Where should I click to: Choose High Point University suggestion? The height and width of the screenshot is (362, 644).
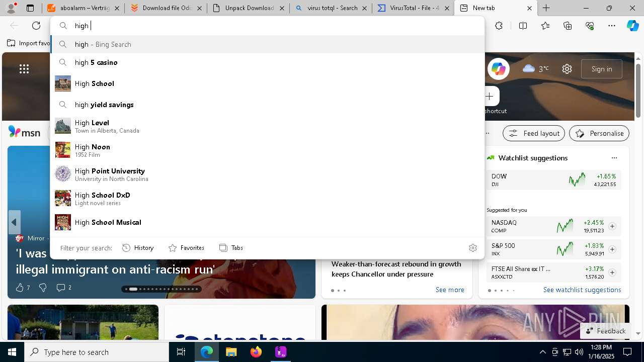click(267, 174)
